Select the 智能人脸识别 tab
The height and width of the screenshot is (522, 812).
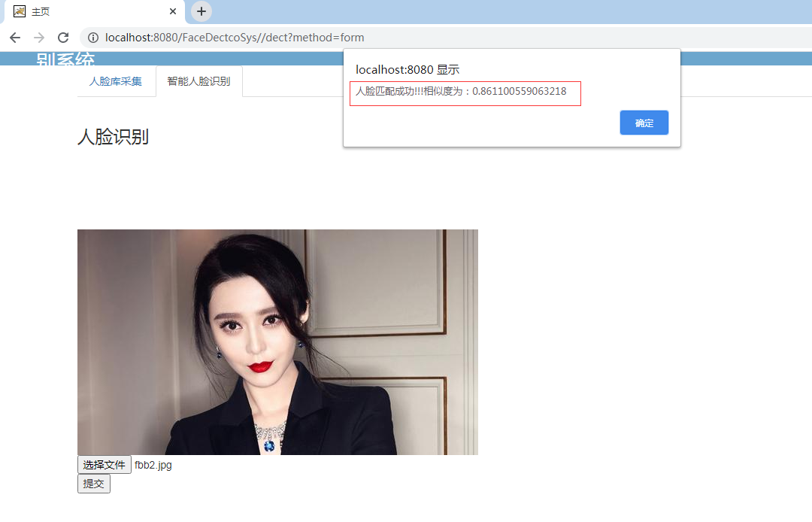(x=198, y=81)
